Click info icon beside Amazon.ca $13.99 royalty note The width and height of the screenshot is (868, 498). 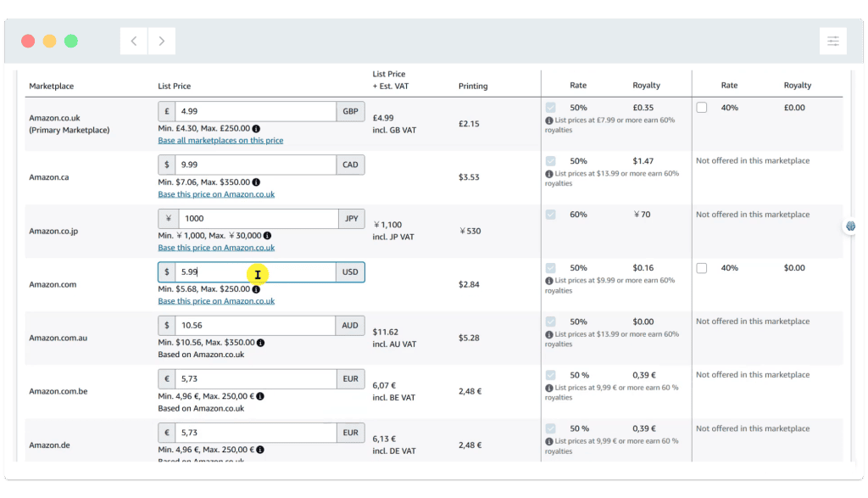[x=549, y=174]
